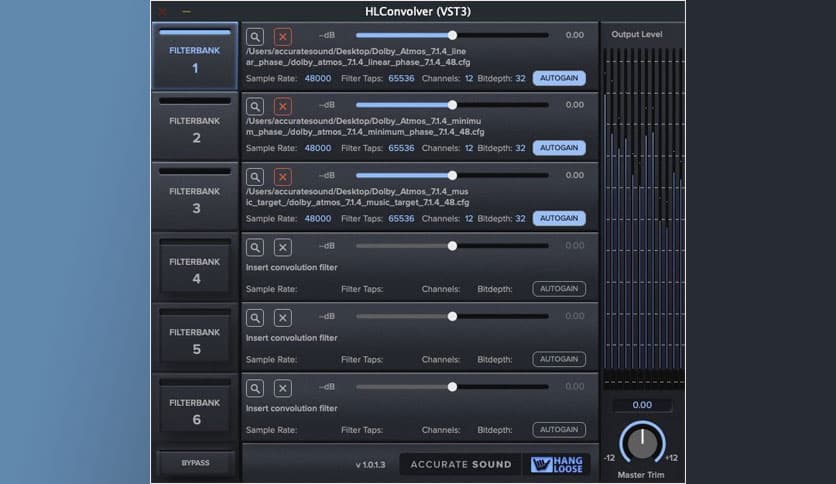Browse for a Filterbank 2 filter file
This screenshot has height=484, width=836.
tap(255, 107)
